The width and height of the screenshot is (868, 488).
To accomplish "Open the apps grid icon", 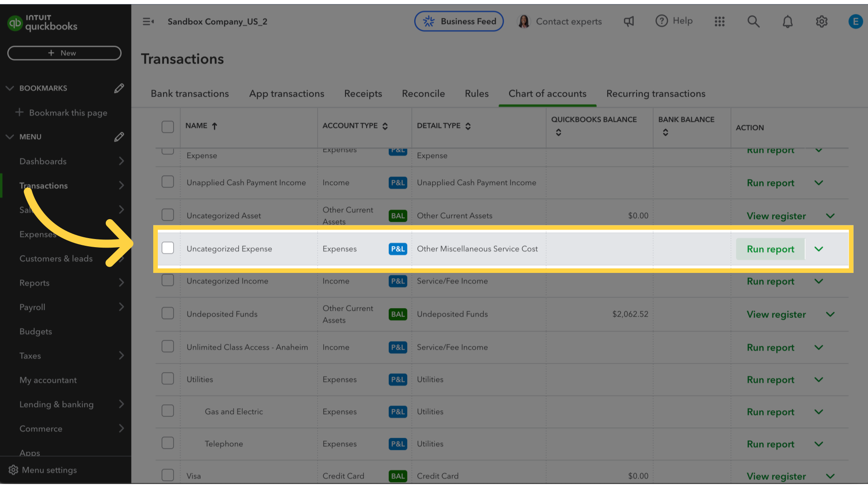I will click(x=720, y=21).
